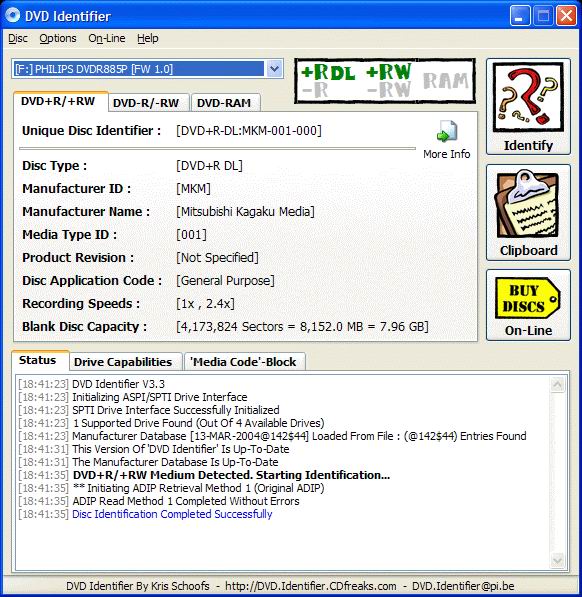Click the [General Purpose] application code value
Viewport: 582px width, 597px height.
[x=225, y=281]
